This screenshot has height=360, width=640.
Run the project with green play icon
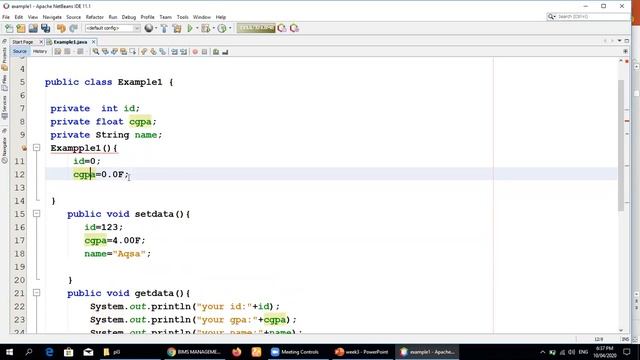pos(190,28)
